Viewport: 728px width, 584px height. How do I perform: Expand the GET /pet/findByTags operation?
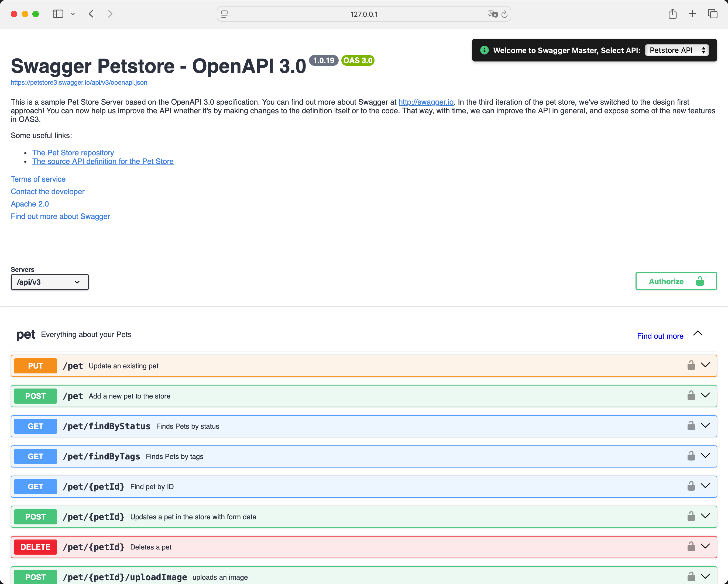[x=705, y=456]
